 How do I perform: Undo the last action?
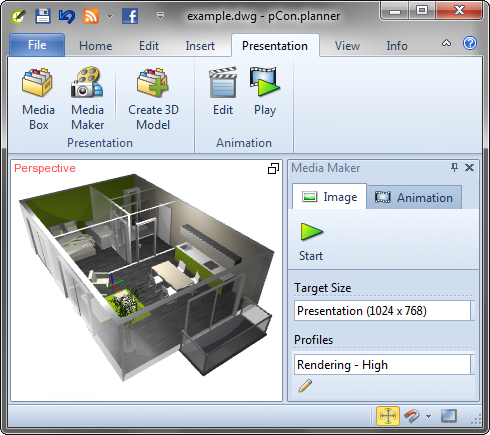67,16
